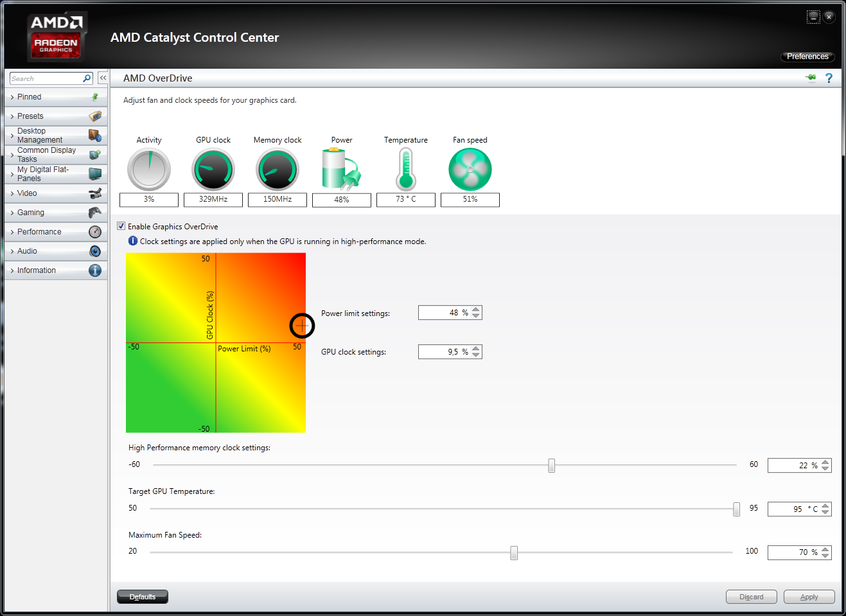The width and height of the screenshot is (846, 616).
Task: Click the Activity gauge dial
Action: pyautogui.click(x=149, y=170)
